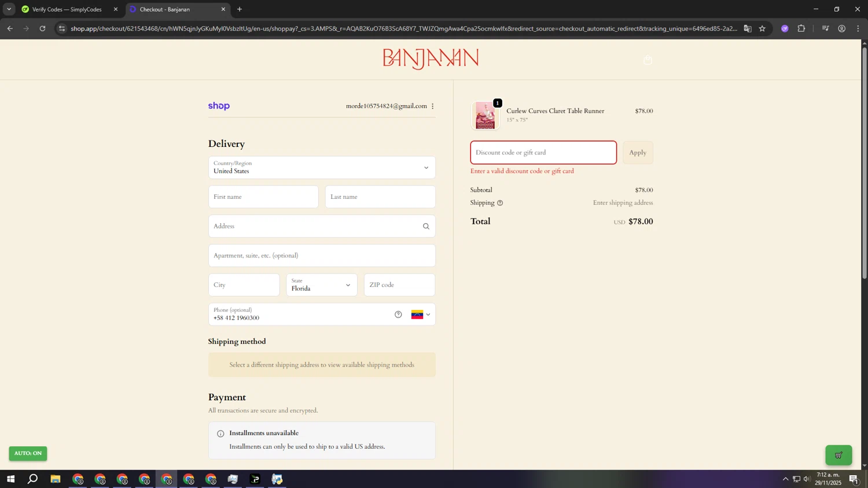Open the tab search dropdown arrow
The height and width of the screenshot is (488, 868).
pos(9,9)
